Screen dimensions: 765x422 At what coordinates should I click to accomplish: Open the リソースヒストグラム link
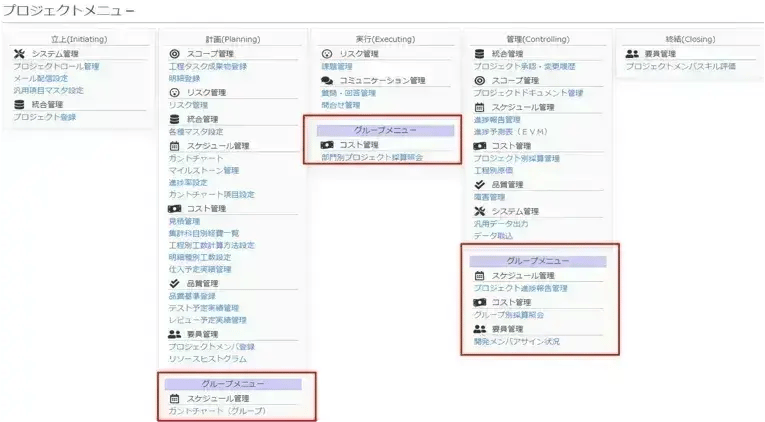coord(207,359)
